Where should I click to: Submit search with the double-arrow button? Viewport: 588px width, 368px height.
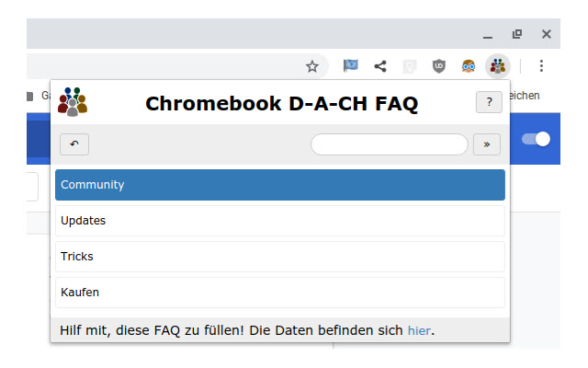tap(487, 144)
